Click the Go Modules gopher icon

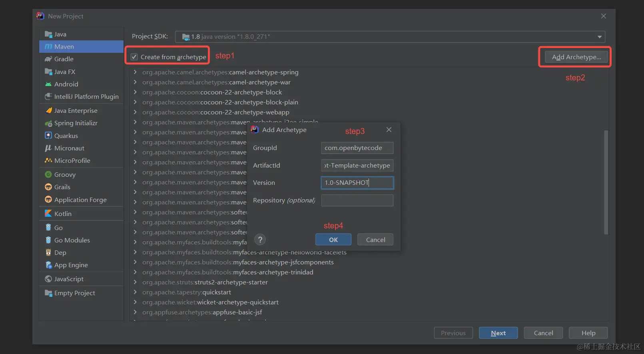(48, 240)
